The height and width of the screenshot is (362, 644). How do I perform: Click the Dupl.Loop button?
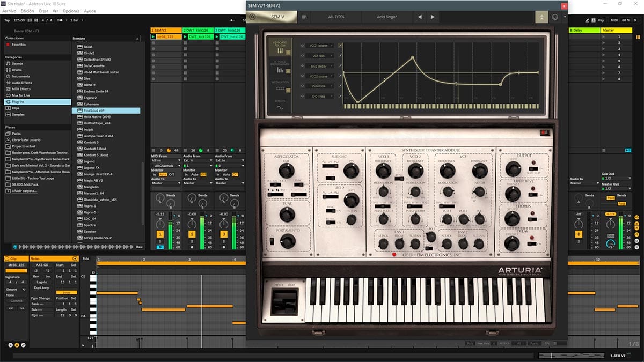tap(42, 287)
